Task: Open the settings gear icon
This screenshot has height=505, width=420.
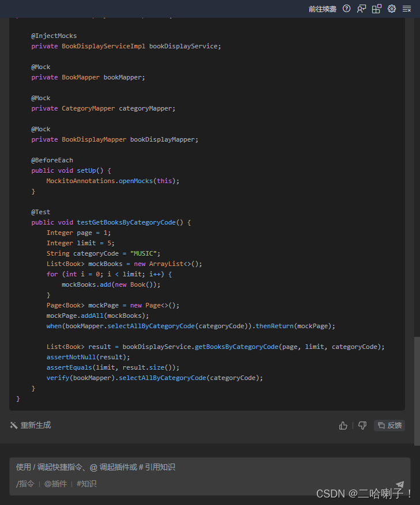Action: [392, 9]
